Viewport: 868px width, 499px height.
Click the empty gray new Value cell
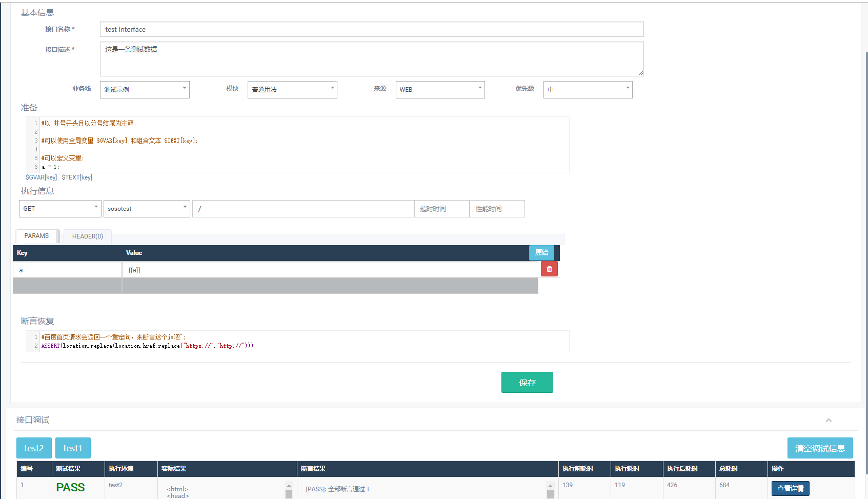(x=330, y=286)
